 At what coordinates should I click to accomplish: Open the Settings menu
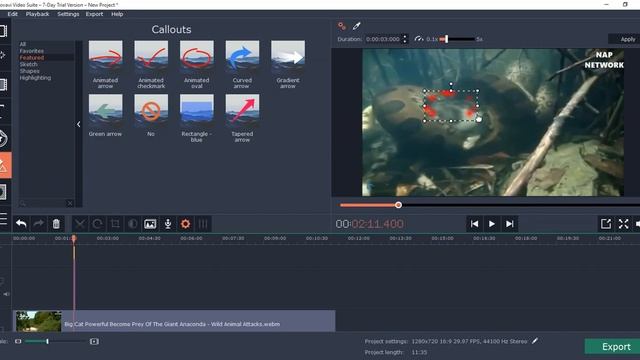[x=68, y=14]
